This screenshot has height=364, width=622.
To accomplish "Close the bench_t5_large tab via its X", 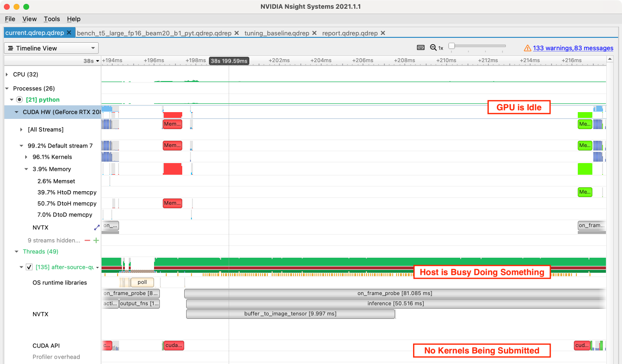I will pyautogui.click(x=237, y=33).
